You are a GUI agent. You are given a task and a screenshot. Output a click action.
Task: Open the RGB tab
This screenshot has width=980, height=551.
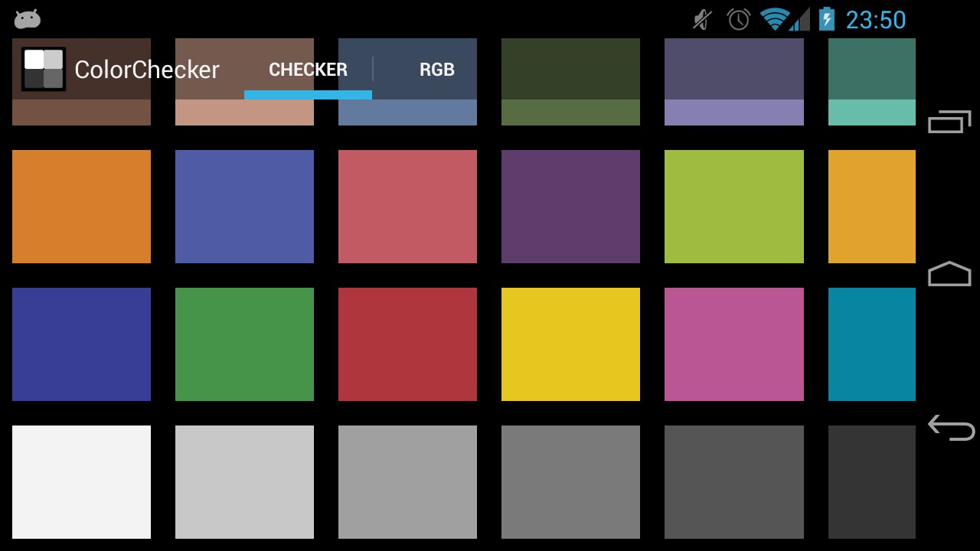tap(437, 70)
